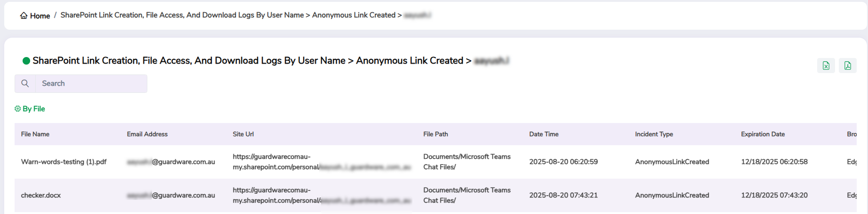This screenshot has width=868, height=214.
Task: Export the report as PDF
Action: coord(847,66)
